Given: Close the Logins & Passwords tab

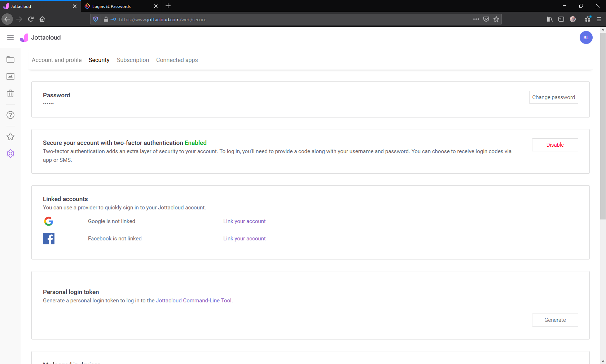Looking at the screenshot, I should [156, 6].
